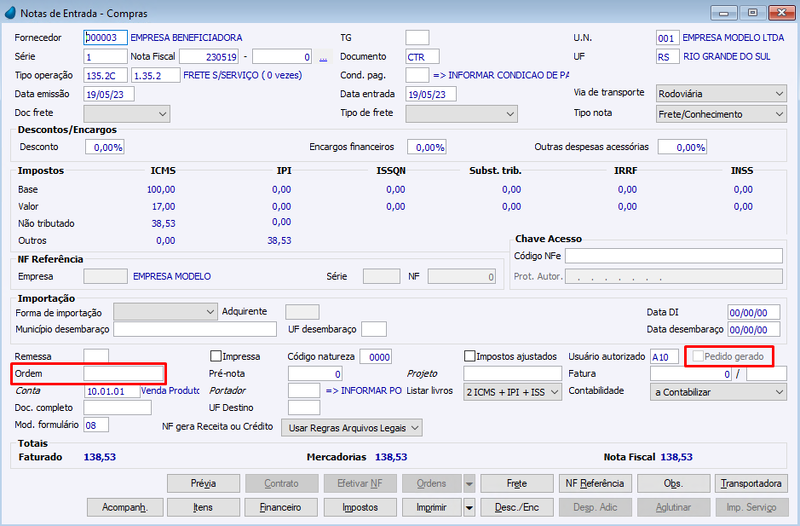Select the Código NFe field
The image size is (800, 526).
673,256
